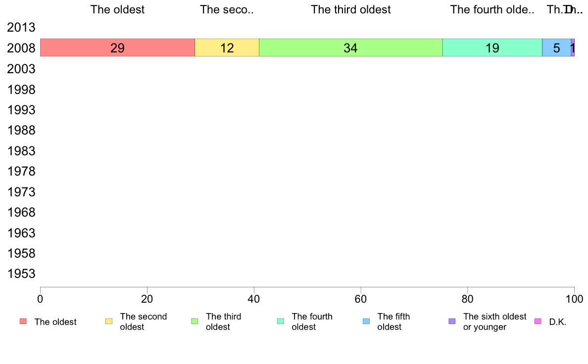
Task: Click the pink D.K. legend swatch
Action: [x=538, y=321]
